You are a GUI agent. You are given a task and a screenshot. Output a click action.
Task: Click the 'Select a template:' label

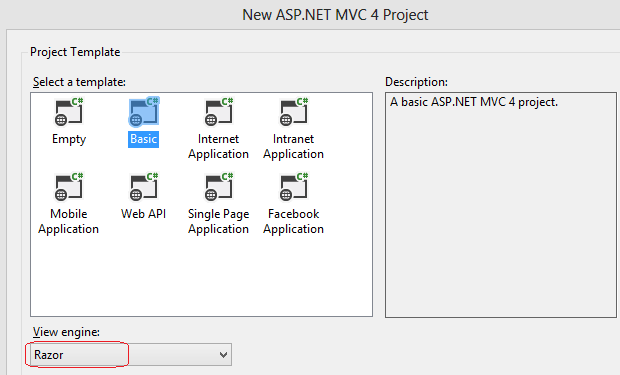(79, 82)
